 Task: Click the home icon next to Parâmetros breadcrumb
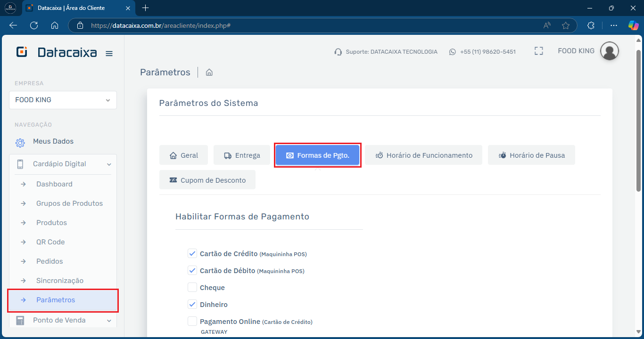pos(209,73)
